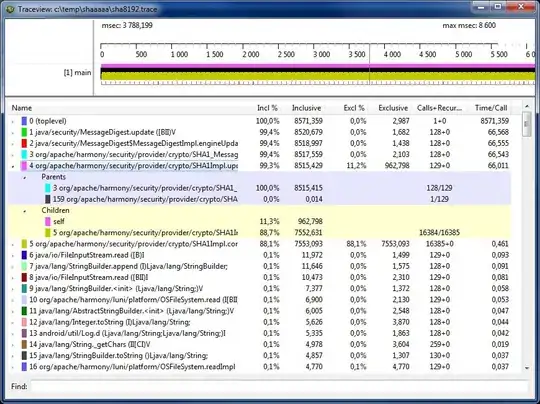Collapse row 4 SHA1Impl.update

(x=13, y=166)
